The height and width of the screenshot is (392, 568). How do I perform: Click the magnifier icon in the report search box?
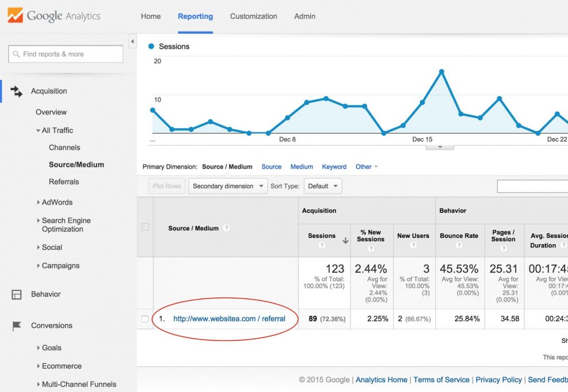point(18,53)
